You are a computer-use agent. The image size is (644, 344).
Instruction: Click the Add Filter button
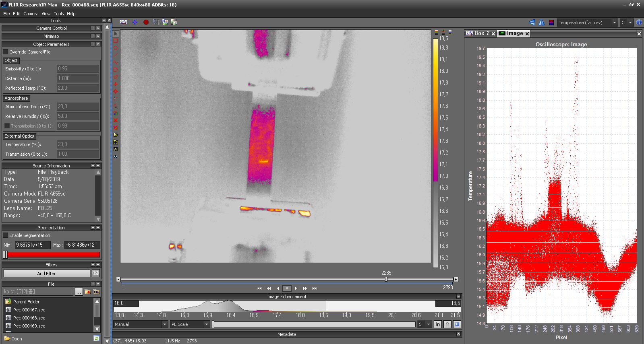[46, 273]
